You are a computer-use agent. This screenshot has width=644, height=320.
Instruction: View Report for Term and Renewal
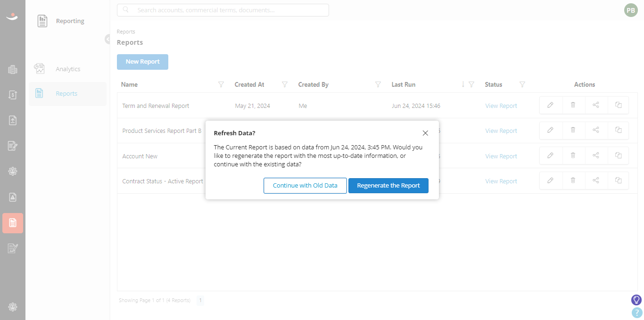(x=501, y=106)
